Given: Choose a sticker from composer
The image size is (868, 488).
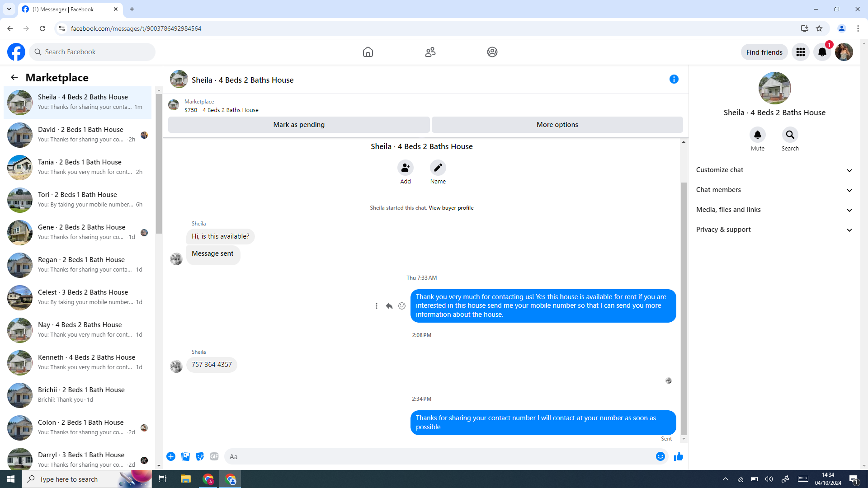Looking at the screenshot, I should pyautogui.click(x=200, y=456).
